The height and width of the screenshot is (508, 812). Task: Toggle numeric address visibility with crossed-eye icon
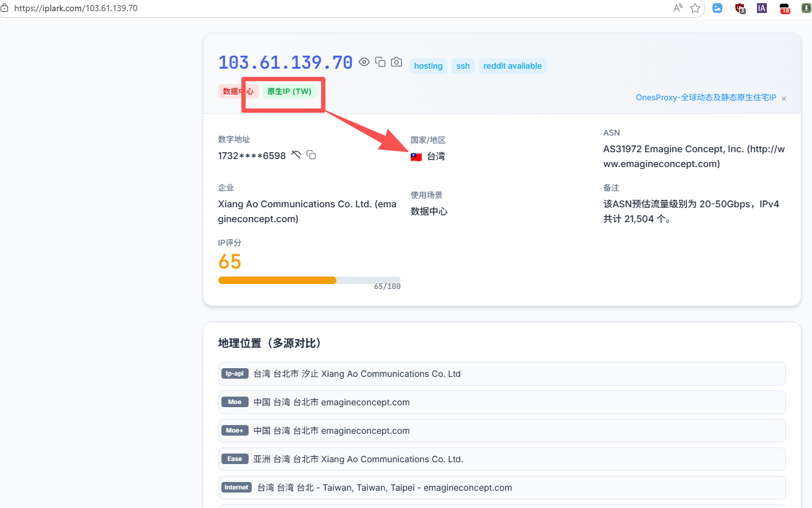pyautogui.click(x=296, y=155)
